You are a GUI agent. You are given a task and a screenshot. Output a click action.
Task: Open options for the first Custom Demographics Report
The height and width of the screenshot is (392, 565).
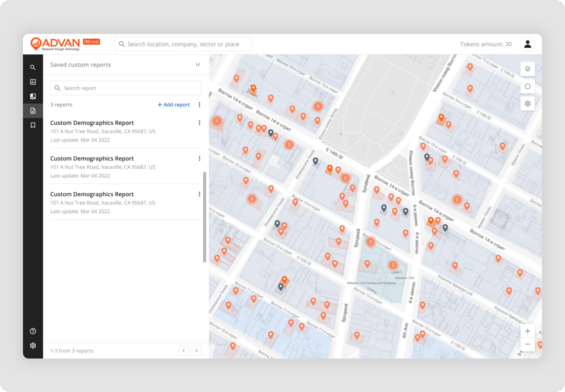(200, 123)
